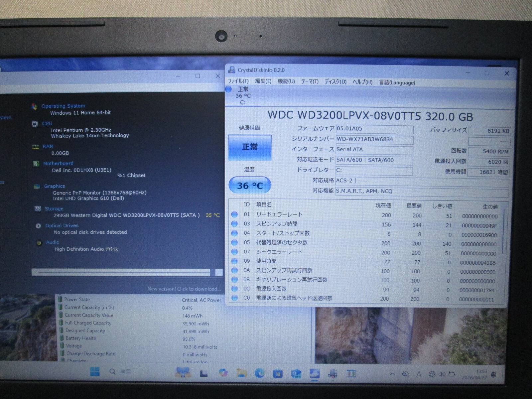Click the Motherboard icon in Speccy
This screenshot has width=532, height=399.
pos(36,164)
